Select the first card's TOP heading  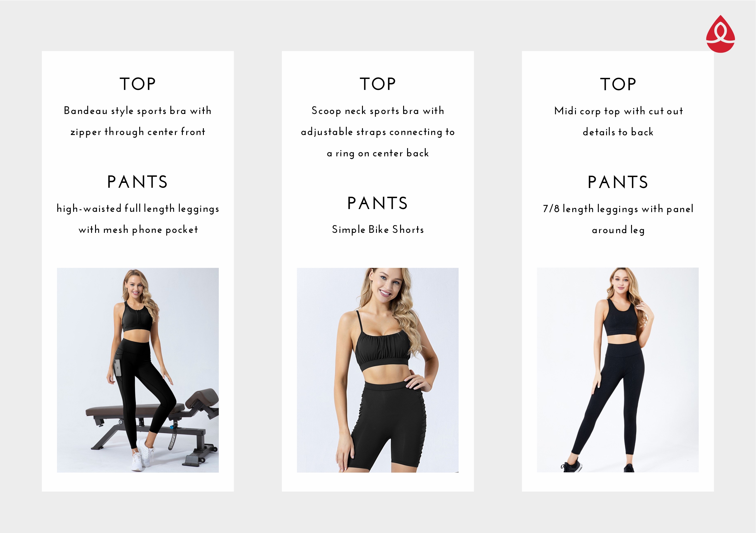coord(138,84)
